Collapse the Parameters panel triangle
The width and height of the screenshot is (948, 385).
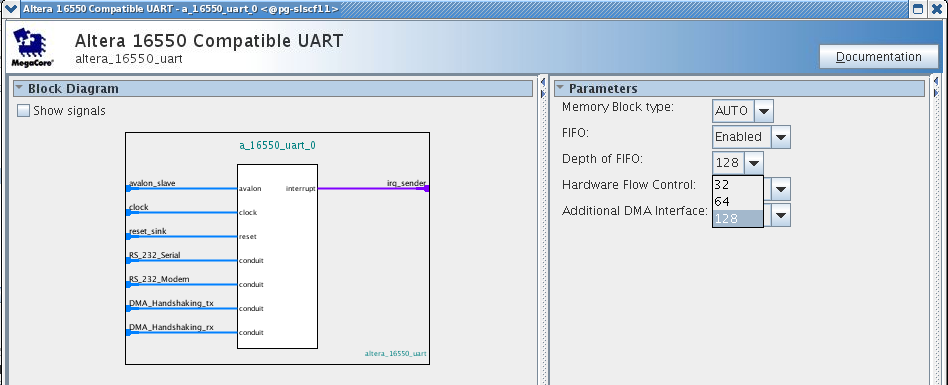560,88
